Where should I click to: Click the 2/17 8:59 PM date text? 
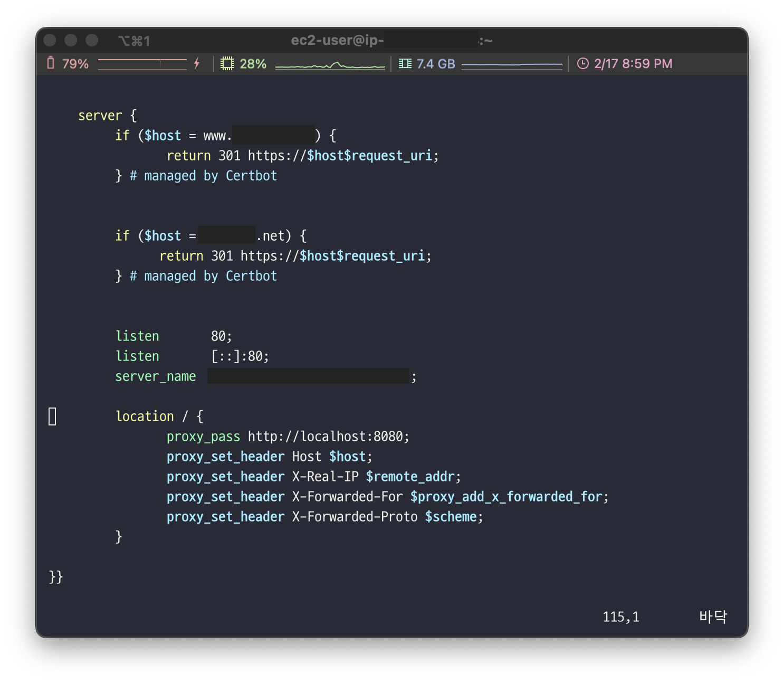tap(633, 64)
